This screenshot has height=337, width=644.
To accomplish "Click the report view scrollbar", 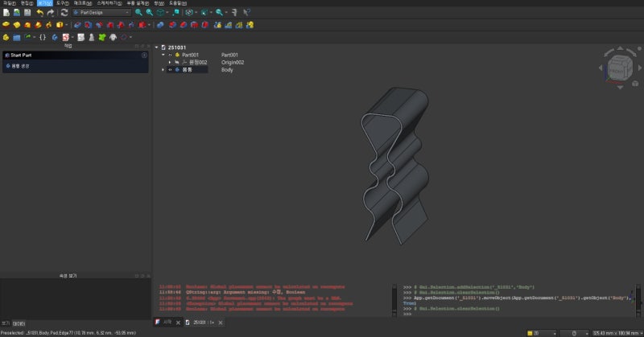I will [394, 300].
